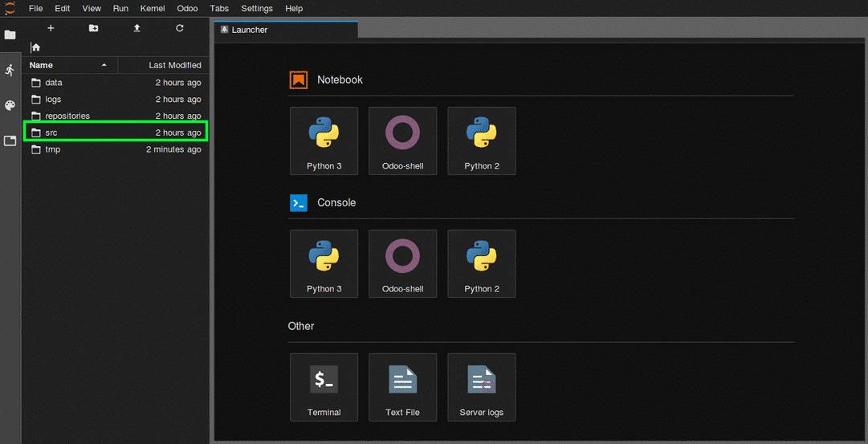Open the Kernel menu

click(x=153, y=8)
